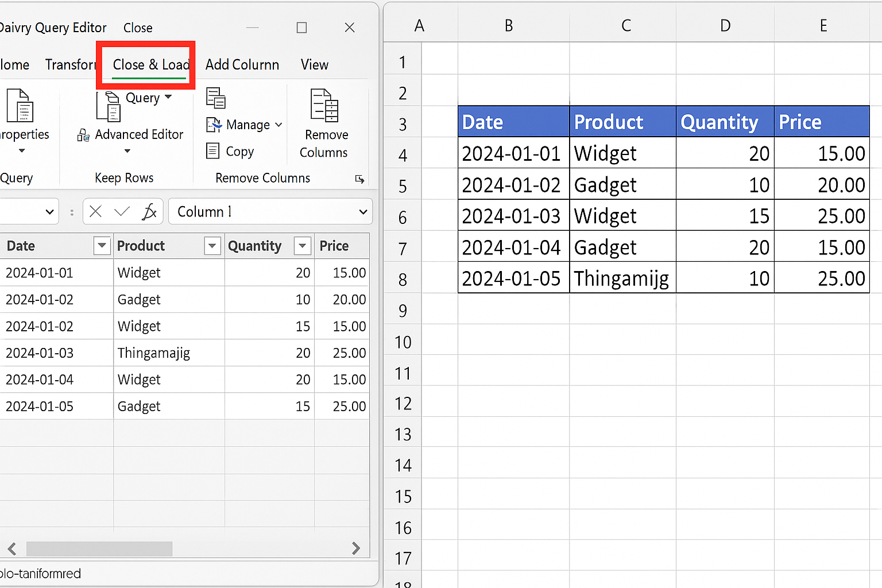Click the status bar text olo-taniformred
This screenshot has width=882, height=588.
(x=40, y=574)
